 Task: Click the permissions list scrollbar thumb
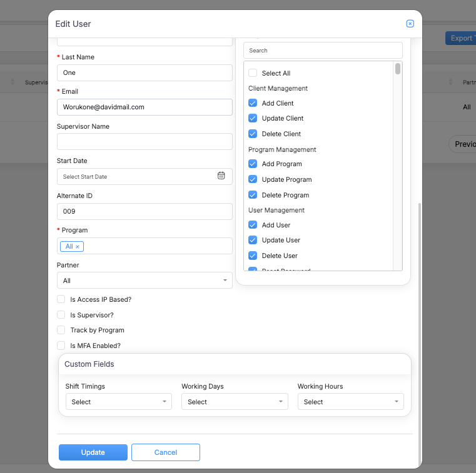[398, 69]
